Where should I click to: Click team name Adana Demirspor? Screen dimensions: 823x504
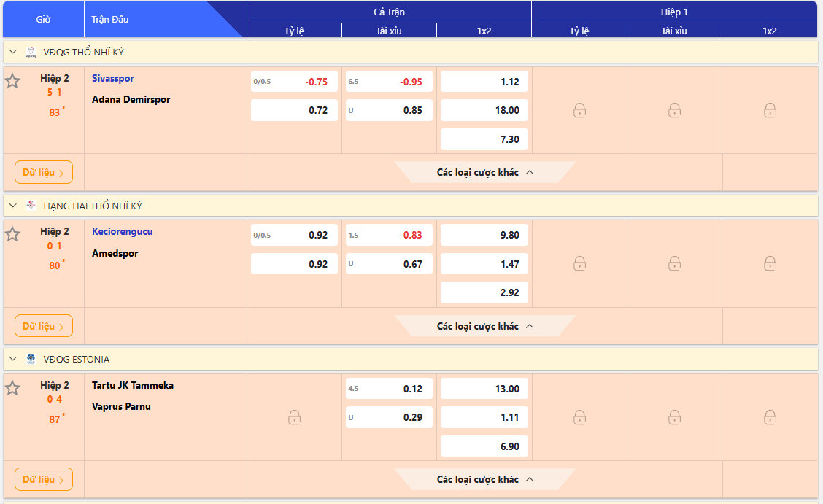click(131, 99)
